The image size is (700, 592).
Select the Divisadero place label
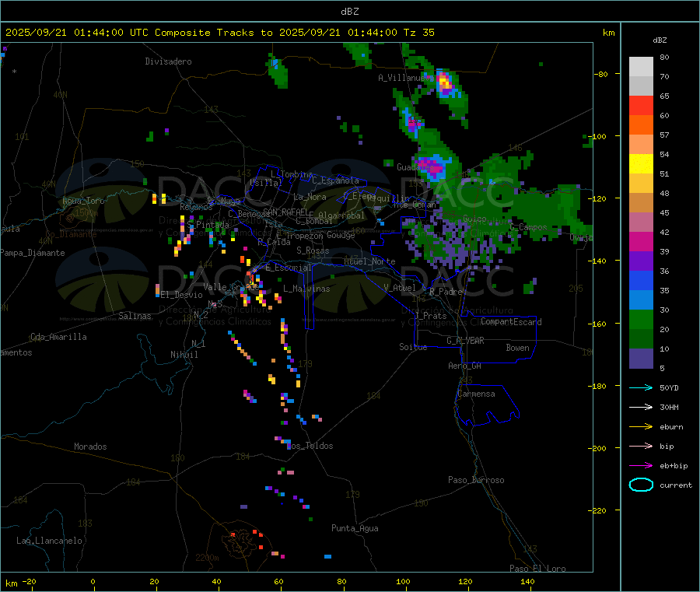tap(168, 61)
